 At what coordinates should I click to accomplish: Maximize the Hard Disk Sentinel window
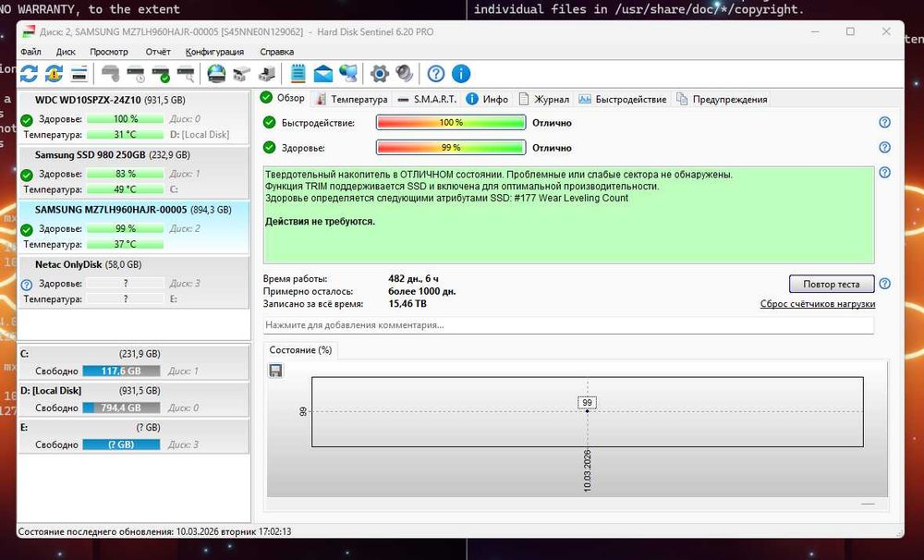850,31
